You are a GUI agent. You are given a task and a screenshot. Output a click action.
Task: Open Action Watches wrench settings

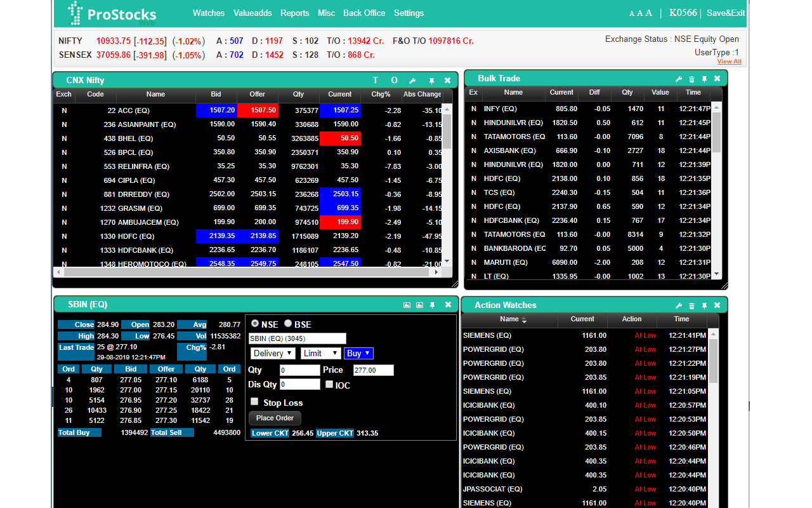[679, 305]
